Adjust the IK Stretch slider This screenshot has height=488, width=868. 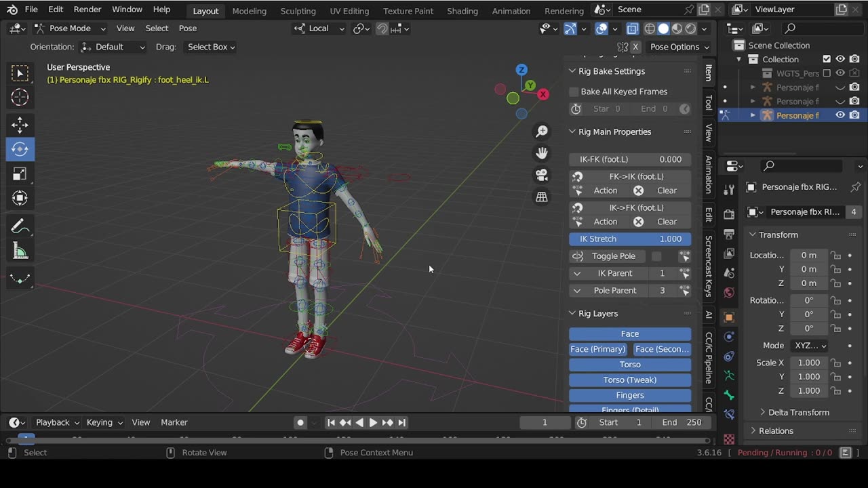(630, 239)
